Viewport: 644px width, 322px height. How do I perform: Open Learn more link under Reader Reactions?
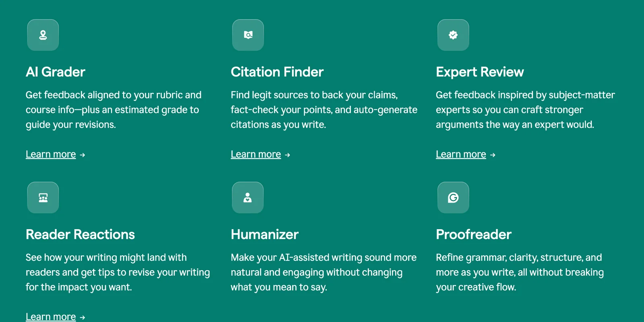point(51,317)
